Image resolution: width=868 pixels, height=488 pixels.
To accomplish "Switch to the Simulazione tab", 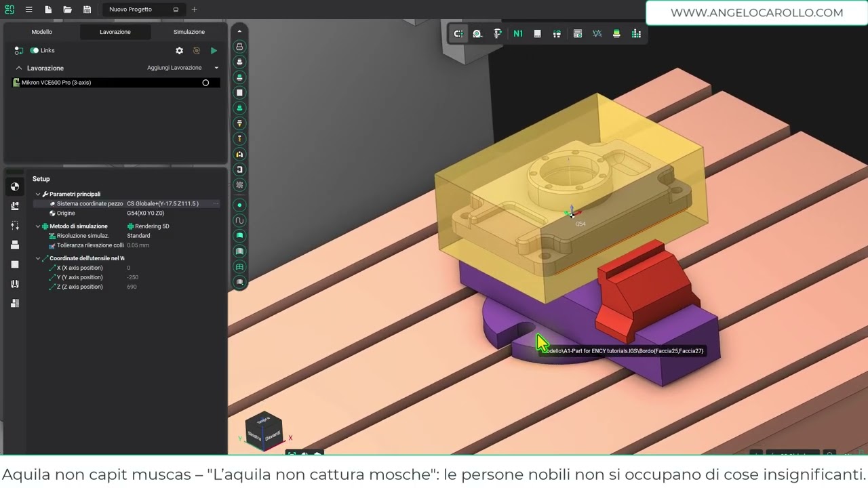I will 189,32.
